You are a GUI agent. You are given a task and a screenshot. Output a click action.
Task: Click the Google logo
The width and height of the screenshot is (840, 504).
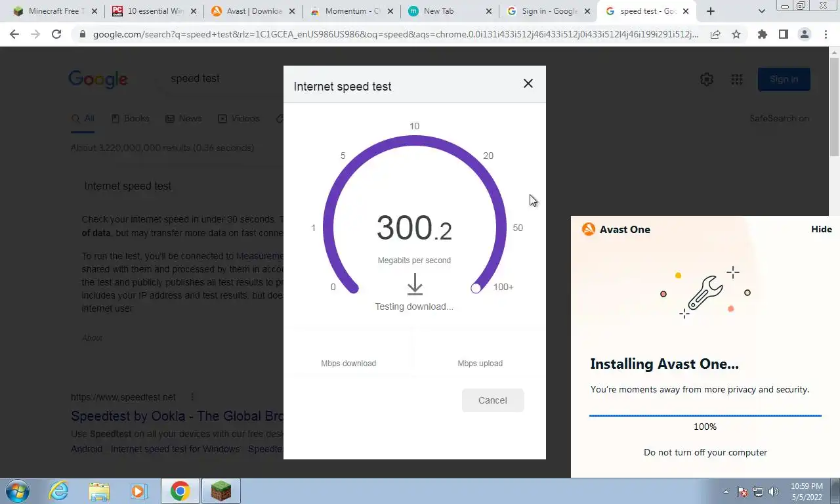click(98, 79)
